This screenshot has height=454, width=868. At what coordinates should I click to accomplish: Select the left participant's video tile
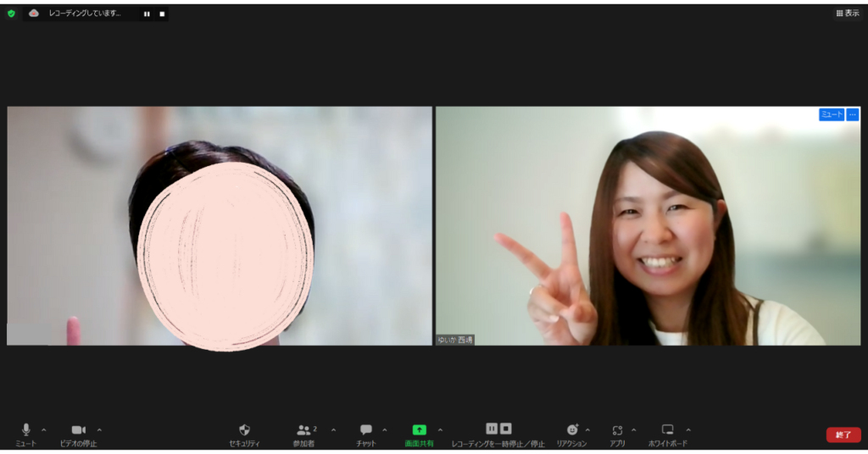(x=219, y=225)
